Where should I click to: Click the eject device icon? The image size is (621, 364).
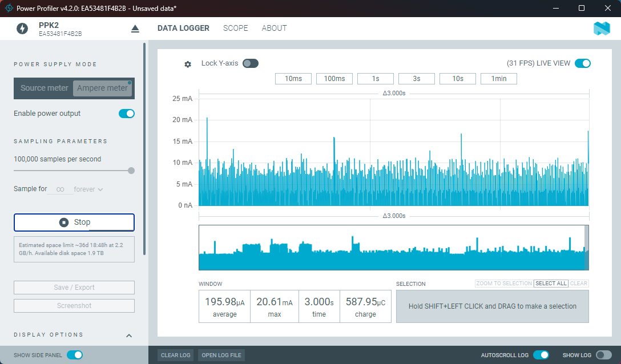135,29
